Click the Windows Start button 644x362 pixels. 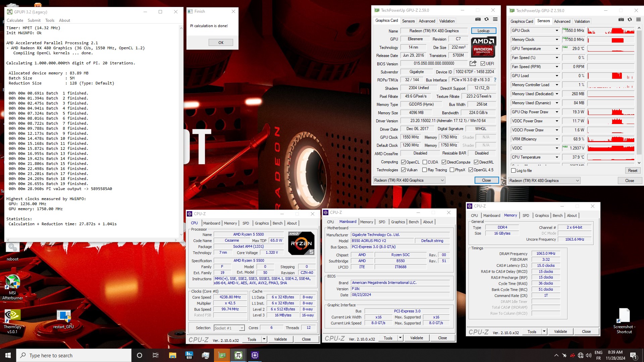pos(8,355)
